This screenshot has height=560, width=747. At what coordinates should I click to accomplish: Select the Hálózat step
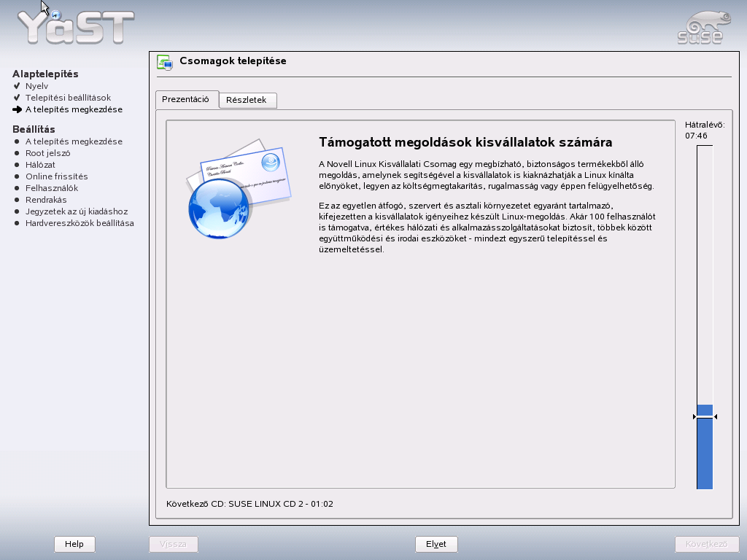pyautogui.click(x=41, y=165)
